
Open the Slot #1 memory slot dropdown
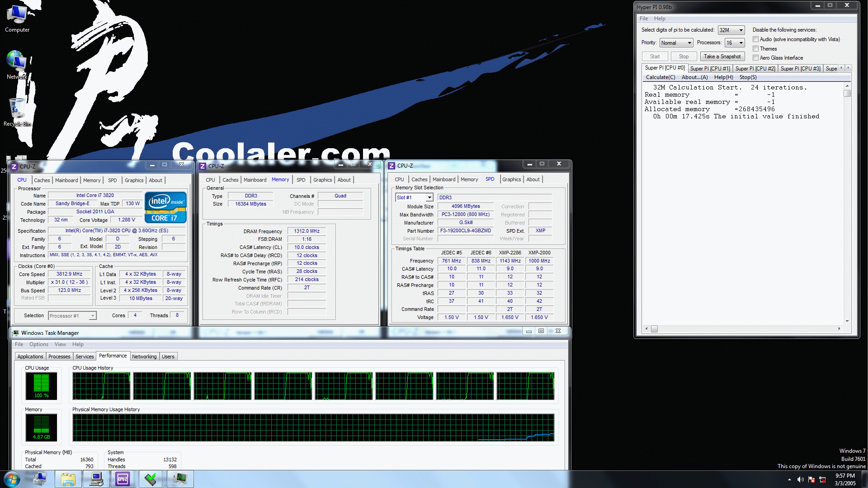tap(415, 197)
